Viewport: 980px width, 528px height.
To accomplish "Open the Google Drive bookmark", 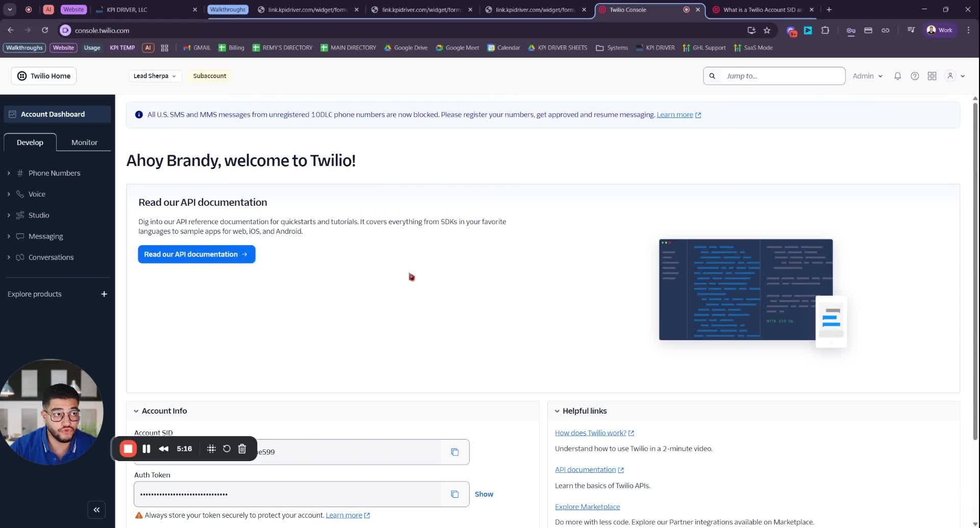I will pyautogui.click(x=406, y=48).
